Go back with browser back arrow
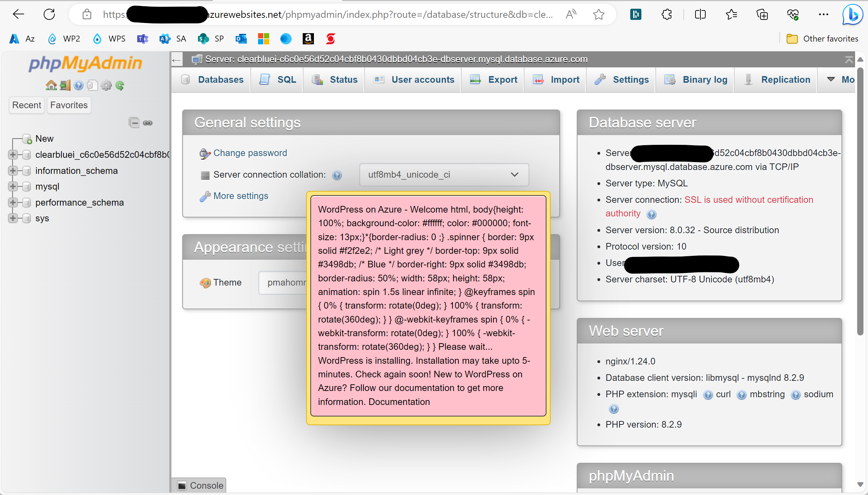The width and height of the screenshot is (868, 495). pyautogui.click(x=18, y=14)
